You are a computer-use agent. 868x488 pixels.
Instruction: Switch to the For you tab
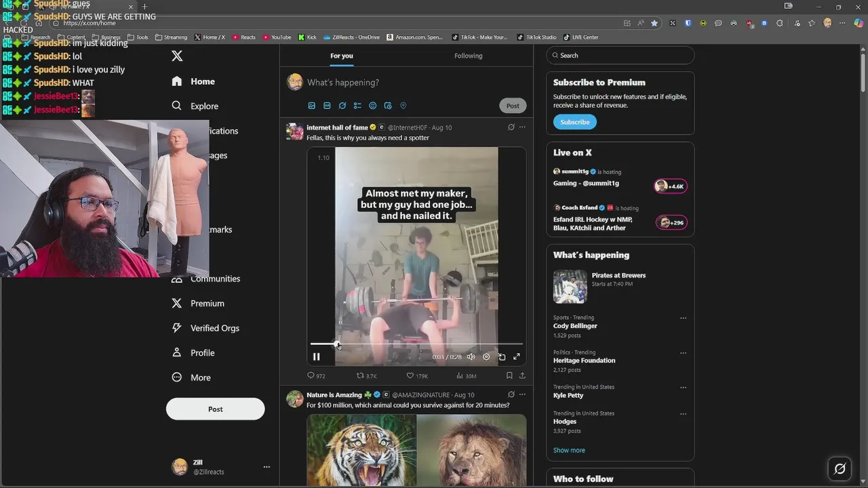(x=342, y=56)
